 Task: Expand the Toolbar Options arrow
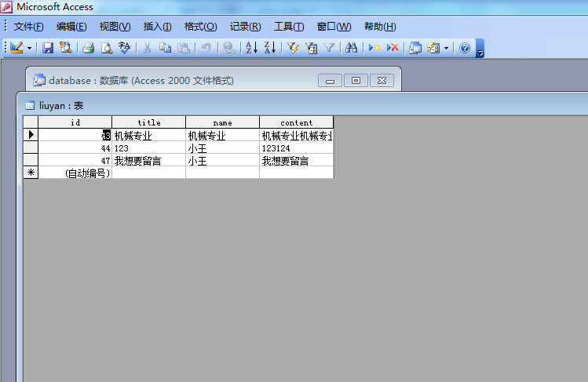coord(480,49)
